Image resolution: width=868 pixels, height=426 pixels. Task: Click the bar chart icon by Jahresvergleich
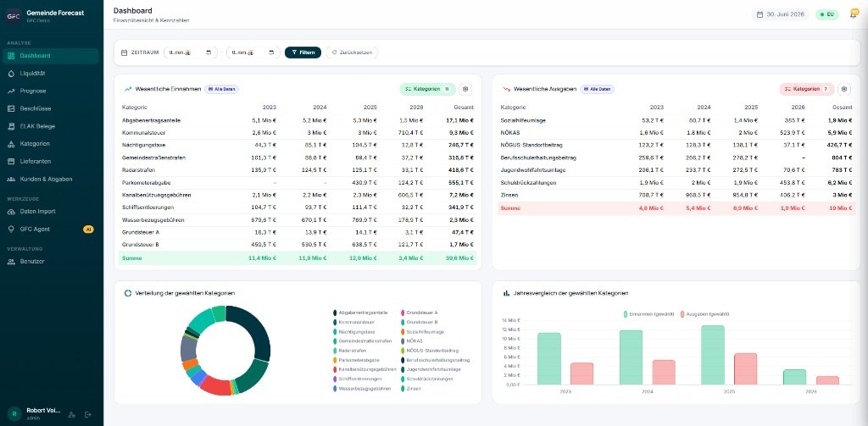tap(506, 293)
